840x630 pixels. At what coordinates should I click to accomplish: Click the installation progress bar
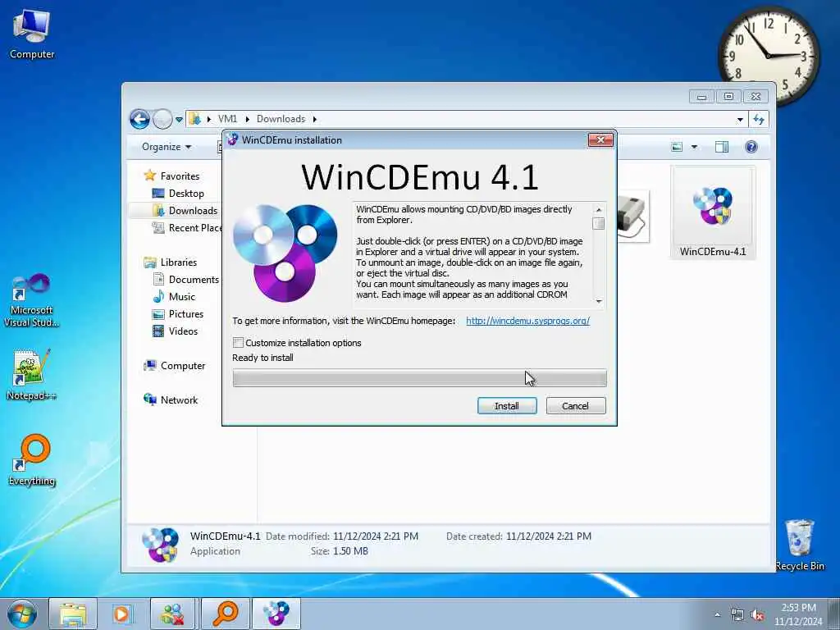coord(419,377)
